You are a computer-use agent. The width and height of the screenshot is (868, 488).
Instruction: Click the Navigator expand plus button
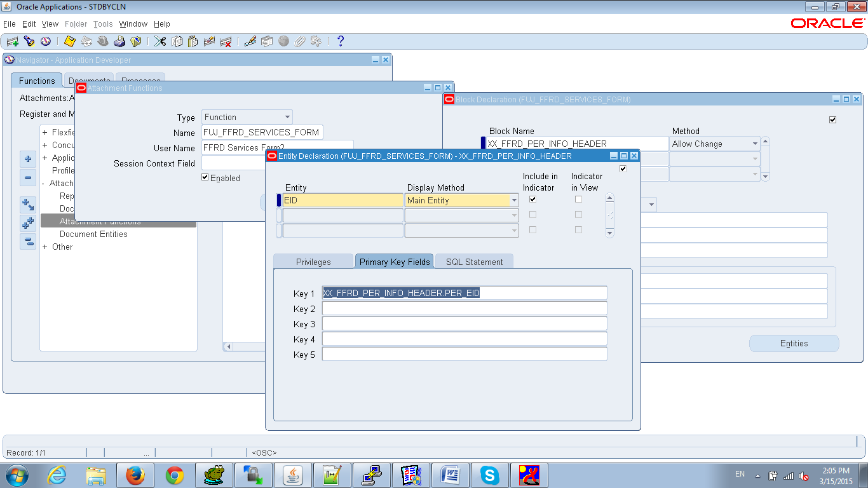(x=28, y=159)
